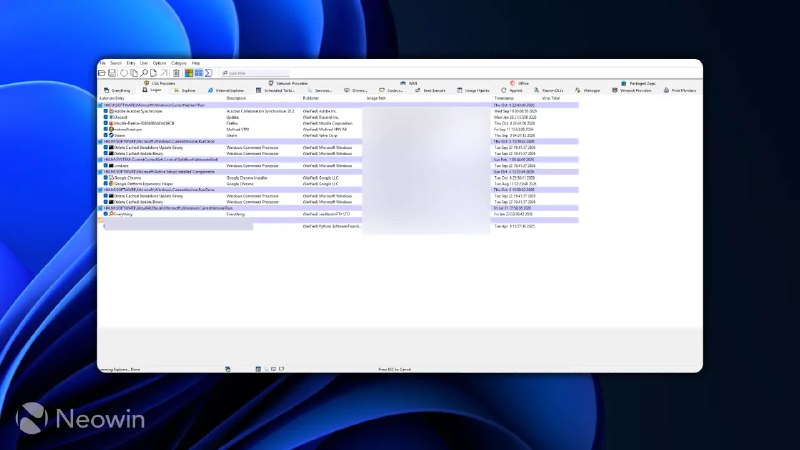
Task: Click the Mullvad entry icon
Action: 111,129
